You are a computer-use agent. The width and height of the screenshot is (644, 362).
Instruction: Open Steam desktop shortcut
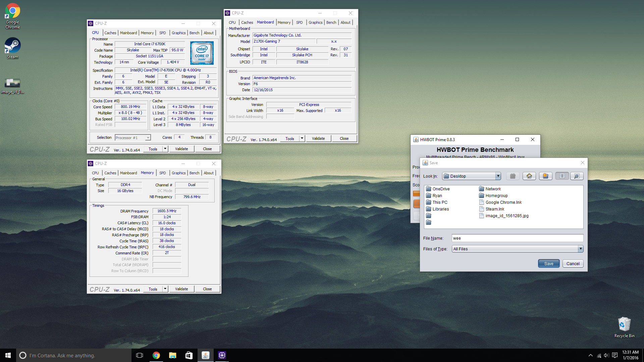point(13,48)
